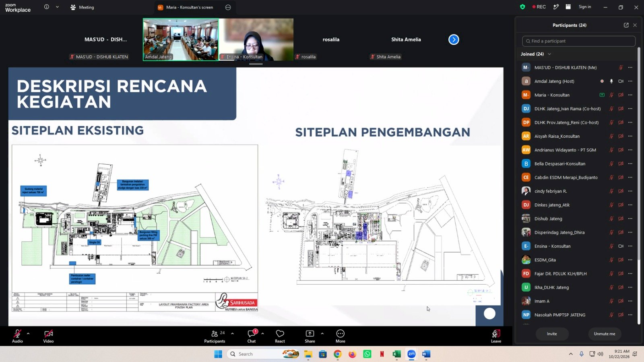Leave the meeting
The image size is (644, 362).
point(496,336)
